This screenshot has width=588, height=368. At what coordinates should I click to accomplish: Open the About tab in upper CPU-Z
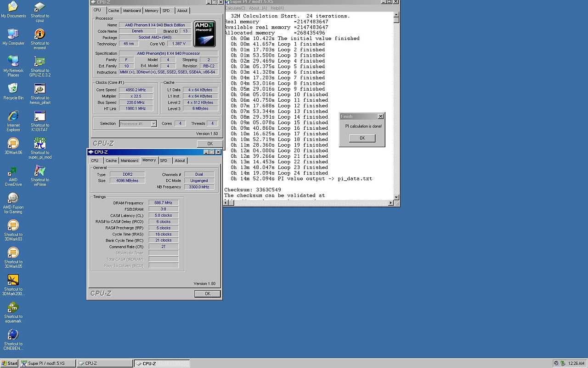click(x=182, y=11)
